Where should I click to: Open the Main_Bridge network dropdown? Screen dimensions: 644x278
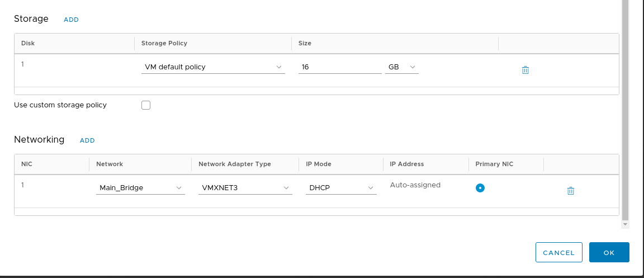pos(140,188)
